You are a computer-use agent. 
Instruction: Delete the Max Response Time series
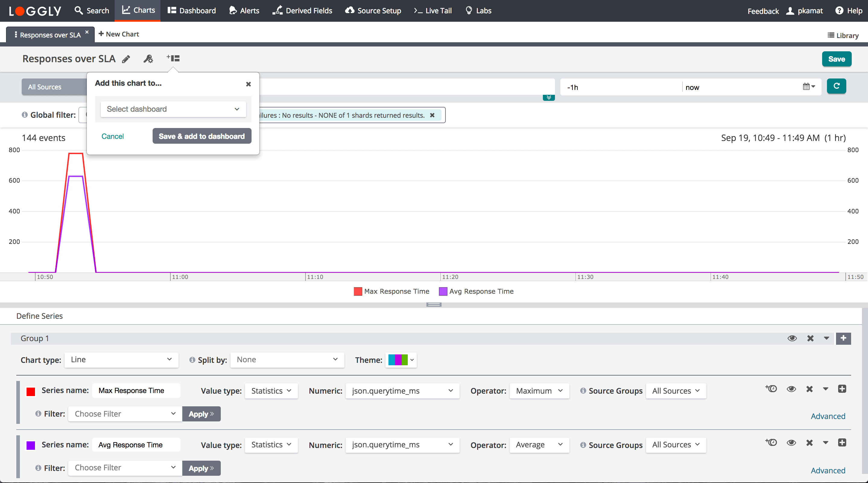point(809,389)
